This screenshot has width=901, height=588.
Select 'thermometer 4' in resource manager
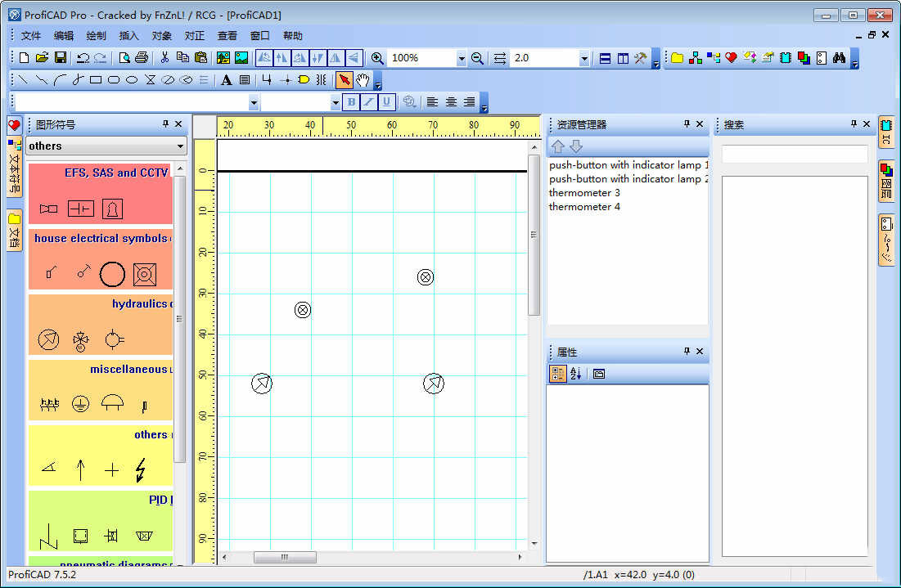(584, 206)
